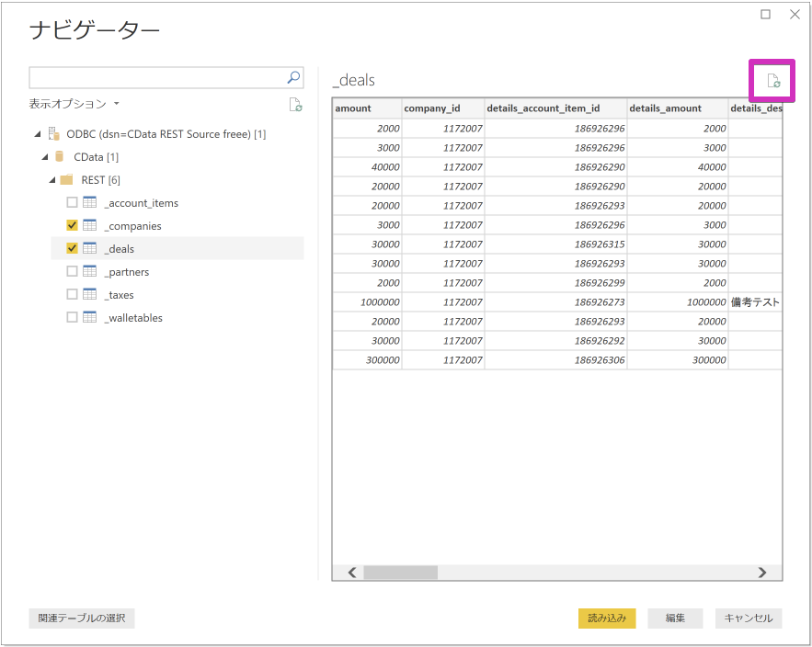This screenshot has height=647, width=812.
Task: Uncheck the _companies checkbox
Action: point(71,224)
